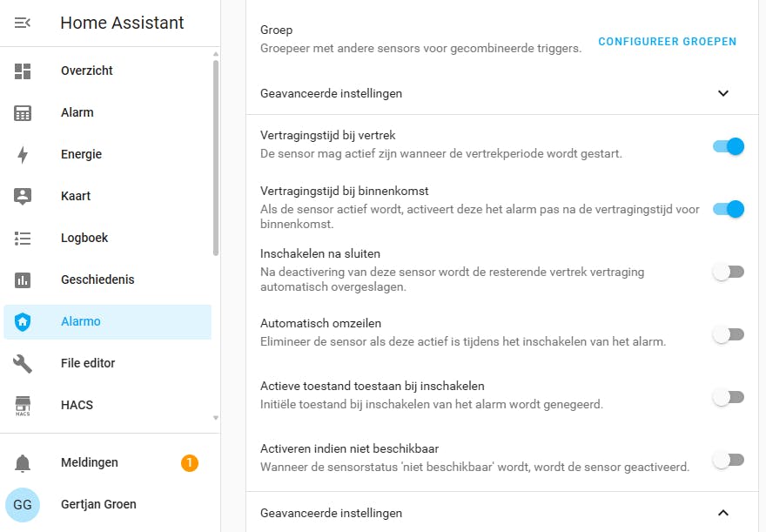Enable Inschakelen na sluiten switch
This screenshot has height=532, width=766.
pos(729,273)
